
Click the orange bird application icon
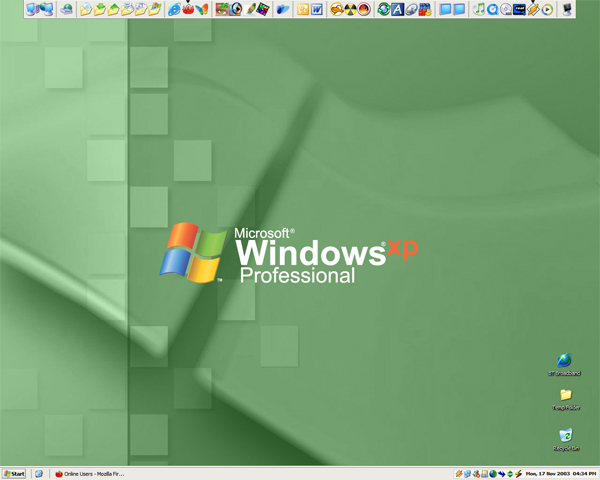[337, 9]
